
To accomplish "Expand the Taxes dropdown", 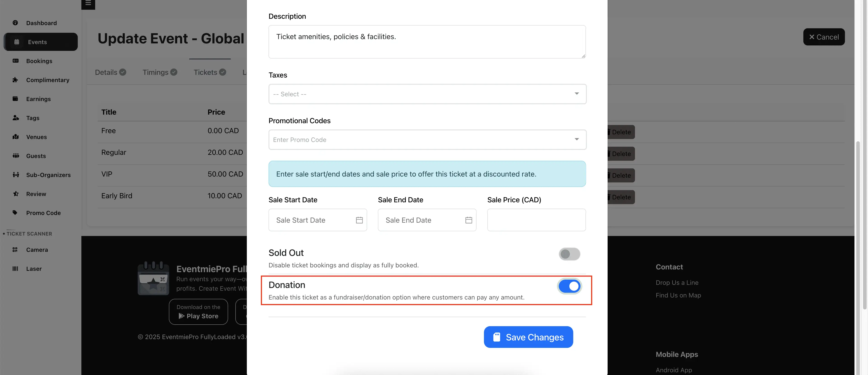I will click(x=427, y=94).
